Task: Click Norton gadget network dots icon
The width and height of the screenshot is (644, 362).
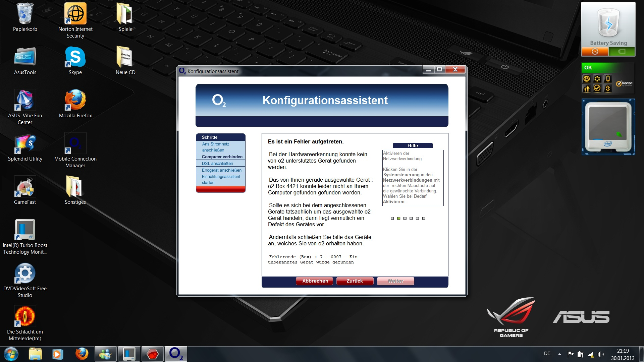Action: 597,79
